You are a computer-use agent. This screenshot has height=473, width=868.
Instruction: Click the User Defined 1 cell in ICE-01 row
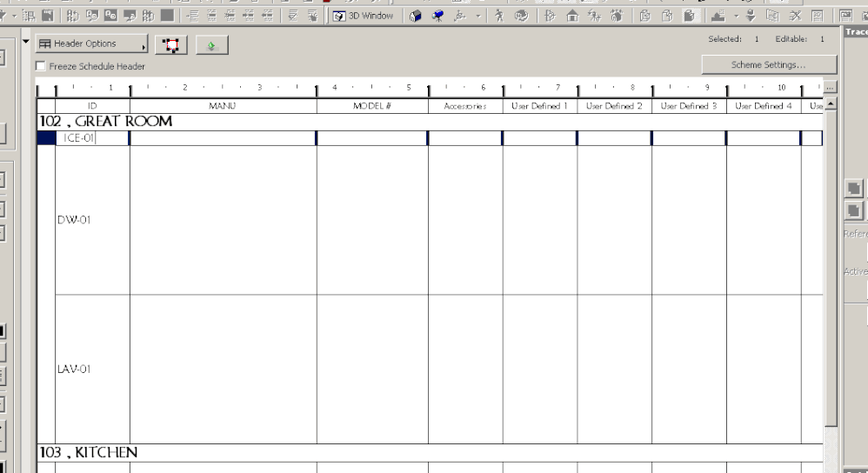point(540,138)
